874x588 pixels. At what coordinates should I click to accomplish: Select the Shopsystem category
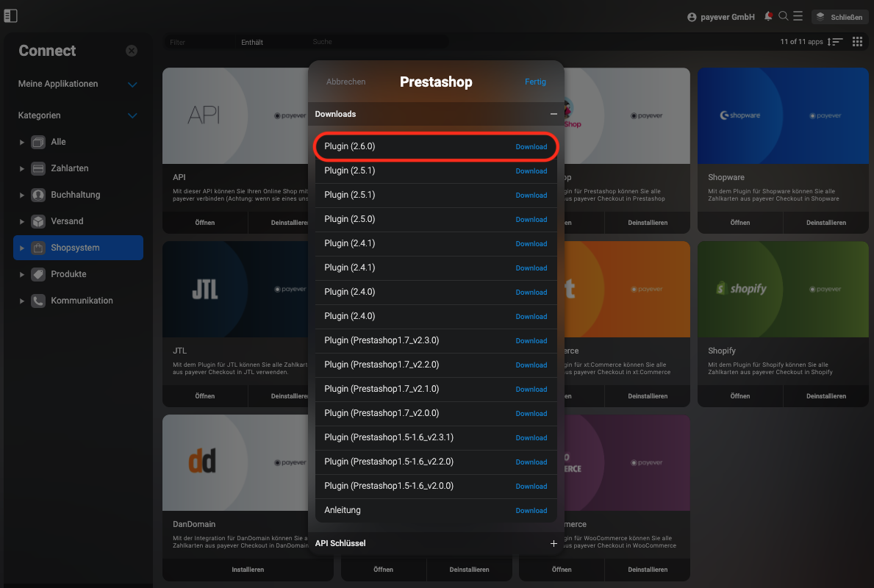coord(78,248)
